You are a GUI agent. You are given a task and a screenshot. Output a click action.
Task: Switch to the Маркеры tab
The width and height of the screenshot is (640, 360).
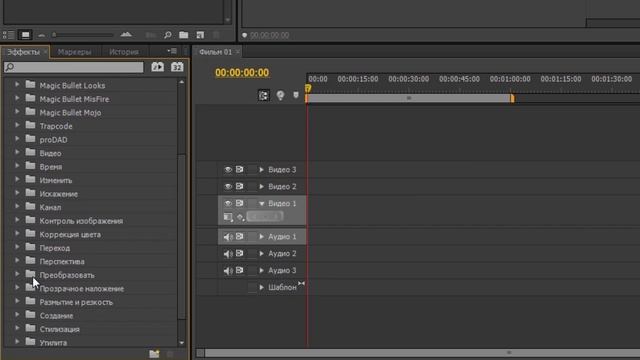(x=74, y=52)
